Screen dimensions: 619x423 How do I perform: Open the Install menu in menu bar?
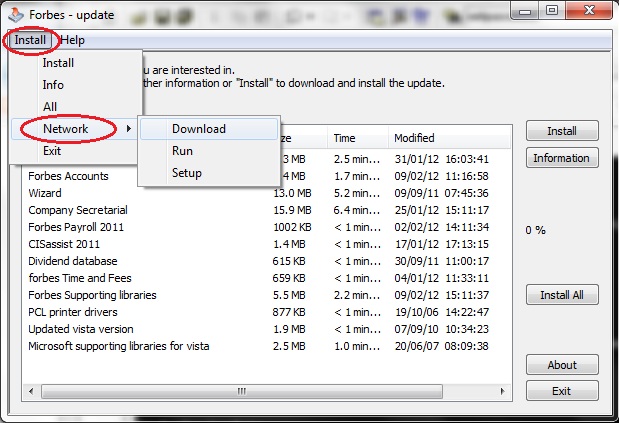[30, 40]
